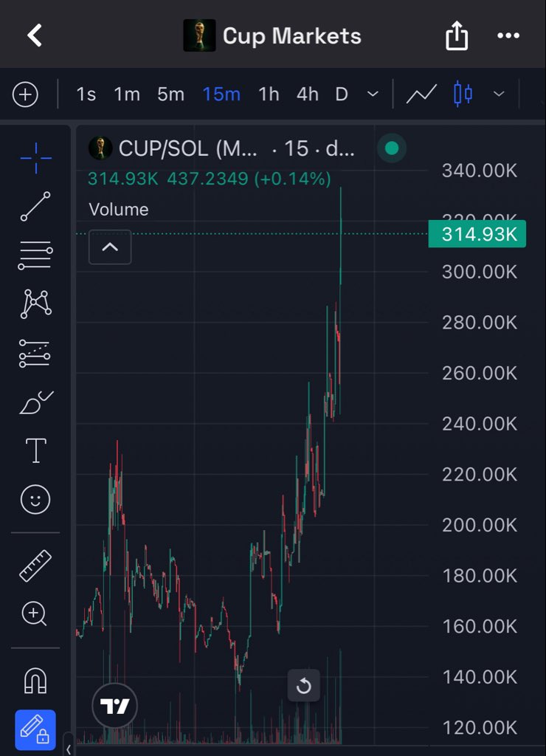Click the 160.00K price axis label
The height and width of the screenshot is (756, 546).
(x=480, y=626)
